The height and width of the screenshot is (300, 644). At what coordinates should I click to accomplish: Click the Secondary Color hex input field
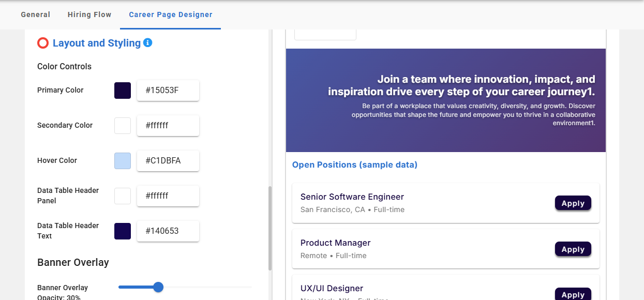pos(168,126)
